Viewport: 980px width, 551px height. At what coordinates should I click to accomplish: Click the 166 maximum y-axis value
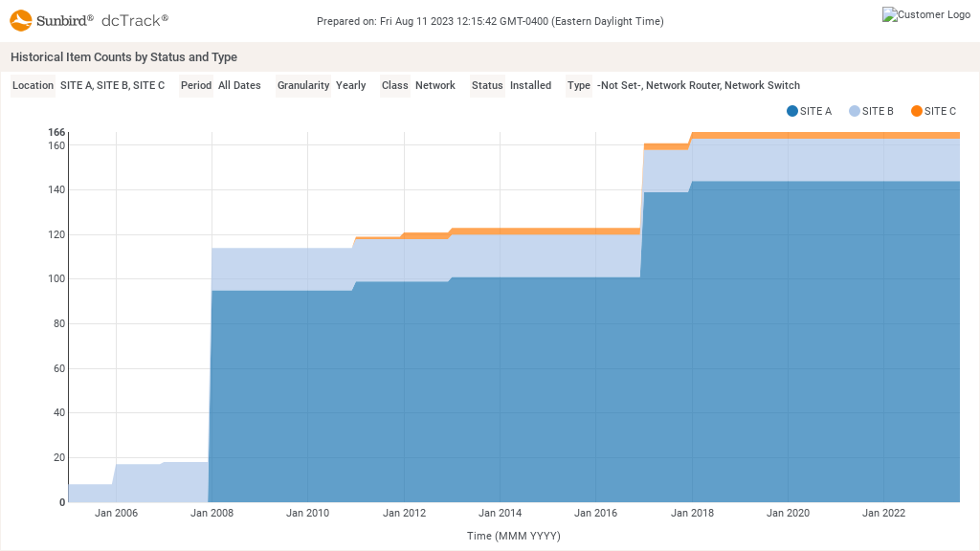[x=56, y=132]
